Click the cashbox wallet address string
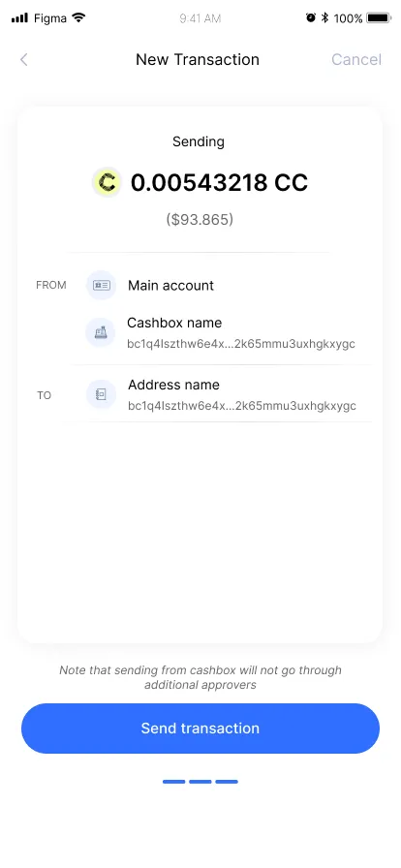401x868 pixels. (241, 344)
